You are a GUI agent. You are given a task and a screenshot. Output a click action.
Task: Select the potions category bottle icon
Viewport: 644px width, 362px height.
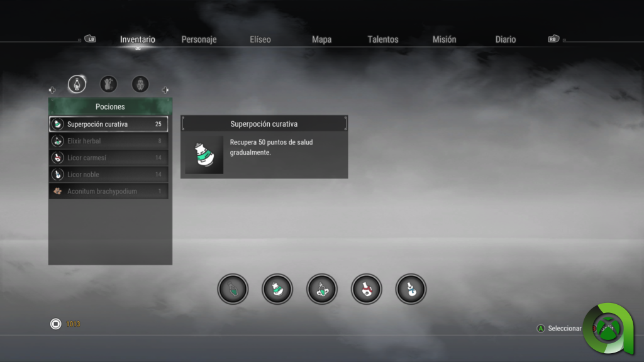77,84
